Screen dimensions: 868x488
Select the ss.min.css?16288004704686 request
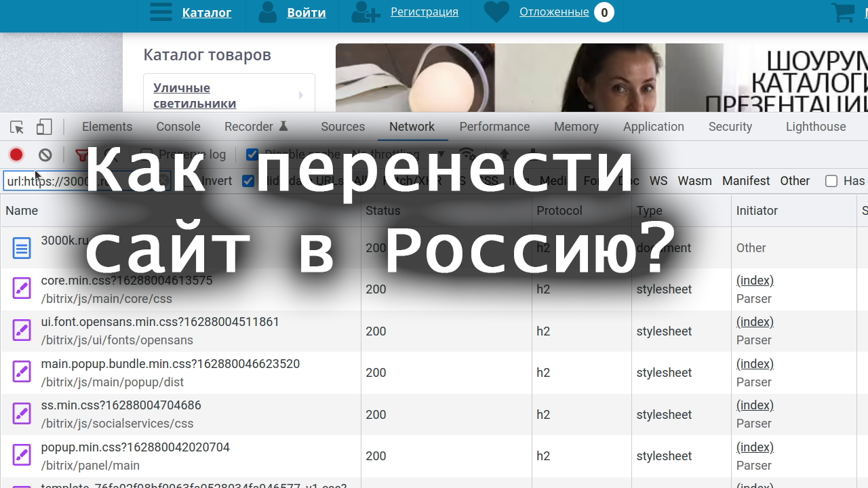tap(121, 405)
